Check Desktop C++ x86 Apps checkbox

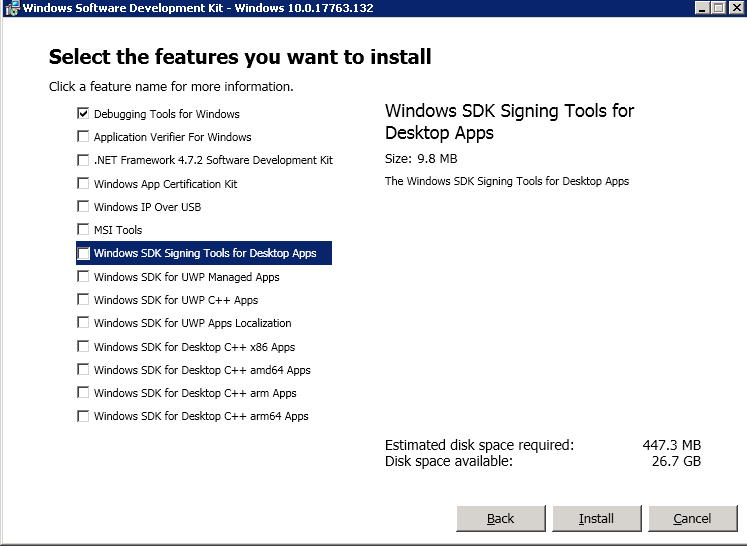click(x=83, y=347)
